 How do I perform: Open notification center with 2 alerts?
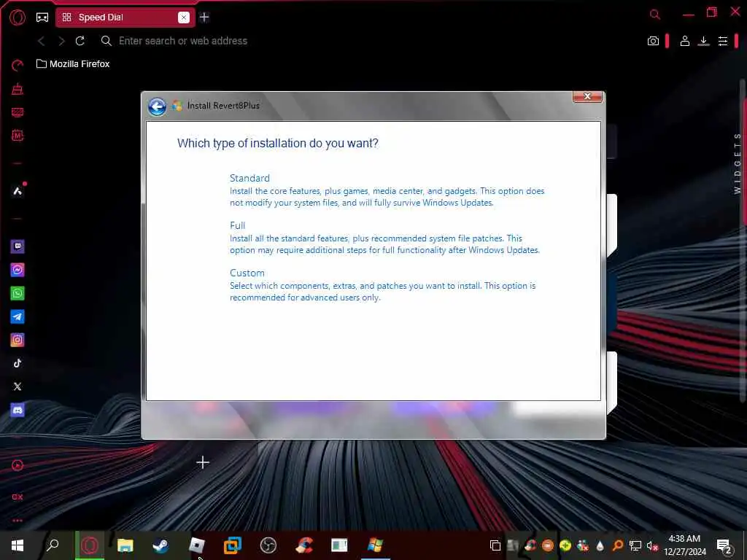(x=724, y=545)
